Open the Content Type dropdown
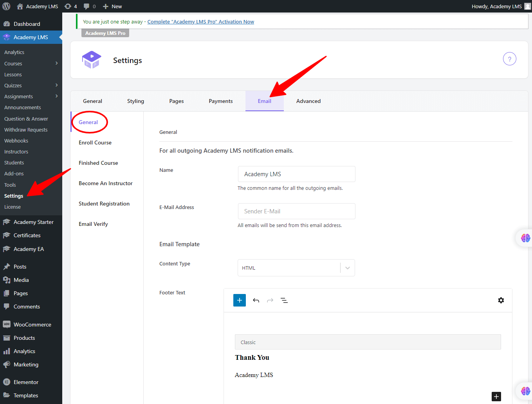This screenshot has width=532, height=404. (296, 267)
